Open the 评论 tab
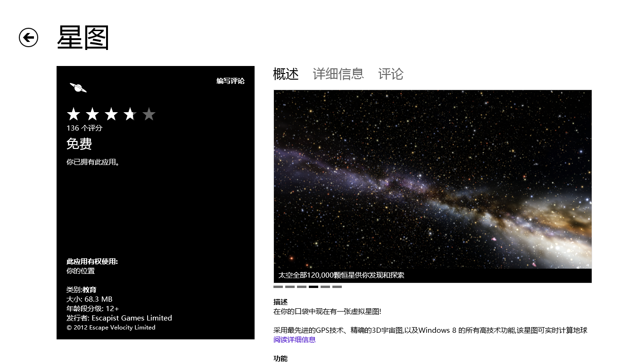This screenshot has width=644, height=362. pos(390,74)
